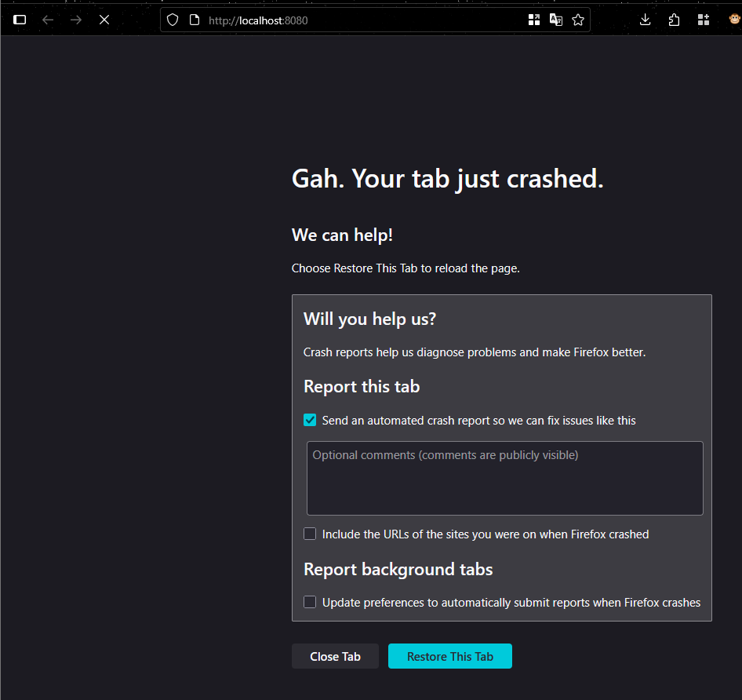
Task: Click the Close Tab button
Action: point(335,656)
